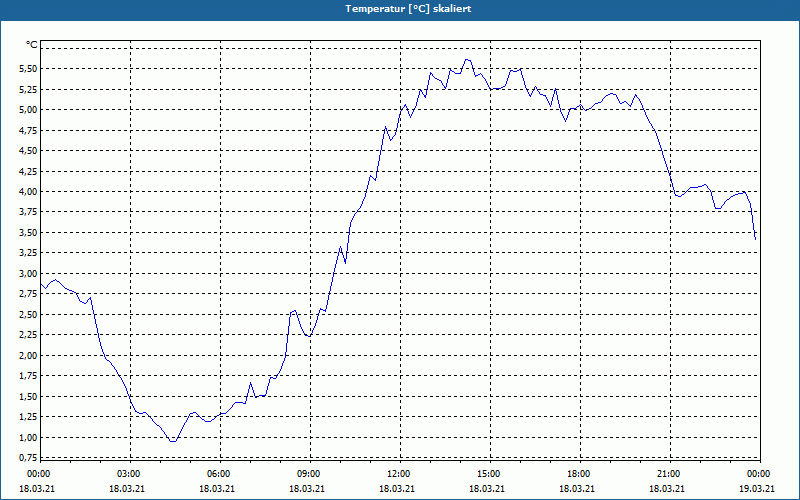800x500 pixels.
Task: Click the 4,75 y-axis label
Action: (x=27, y=130)
